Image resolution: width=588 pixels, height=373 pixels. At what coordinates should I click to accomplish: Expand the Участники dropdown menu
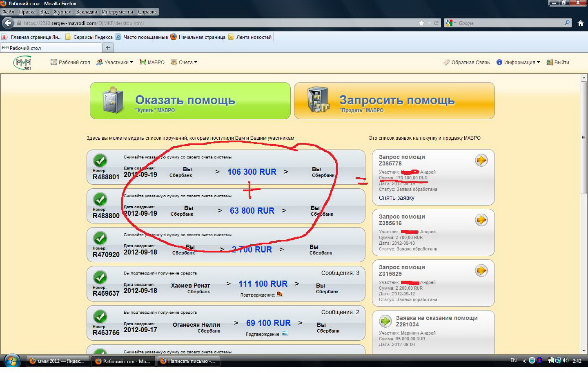[x=115, y=63]
